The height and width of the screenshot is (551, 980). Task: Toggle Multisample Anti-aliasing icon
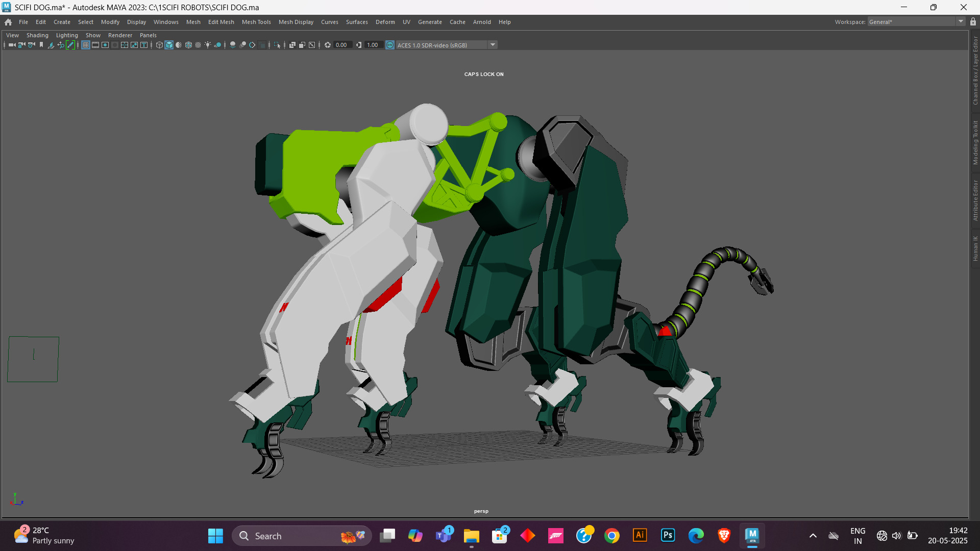tap(252, 45)
